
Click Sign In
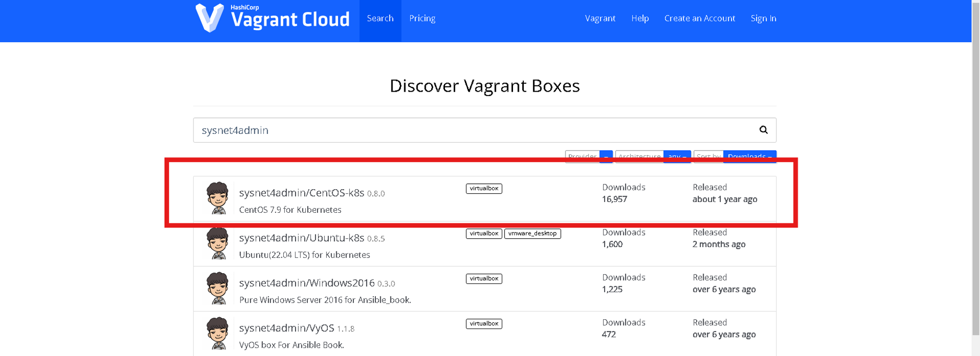pos(763,19)
